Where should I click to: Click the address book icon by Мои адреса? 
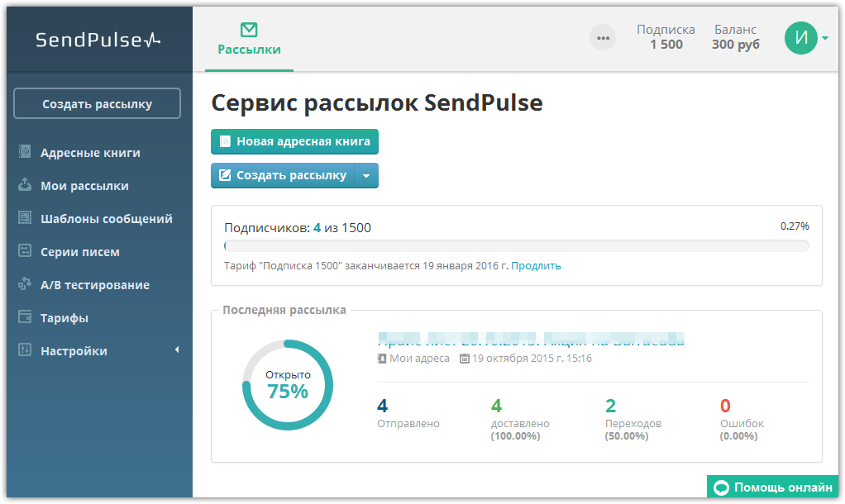pyautogui.click(x=382, y=358)
